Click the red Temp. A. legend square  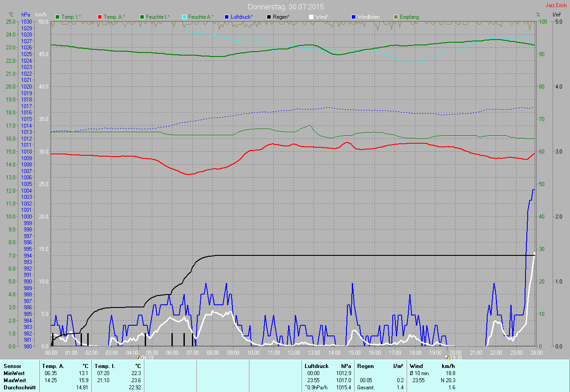pyautogui.click(x=100, y=17)
